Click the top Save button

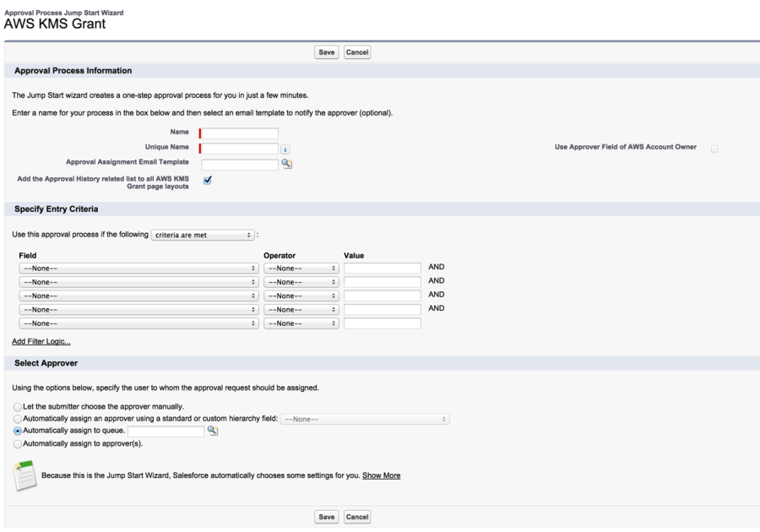click(326, 52)
